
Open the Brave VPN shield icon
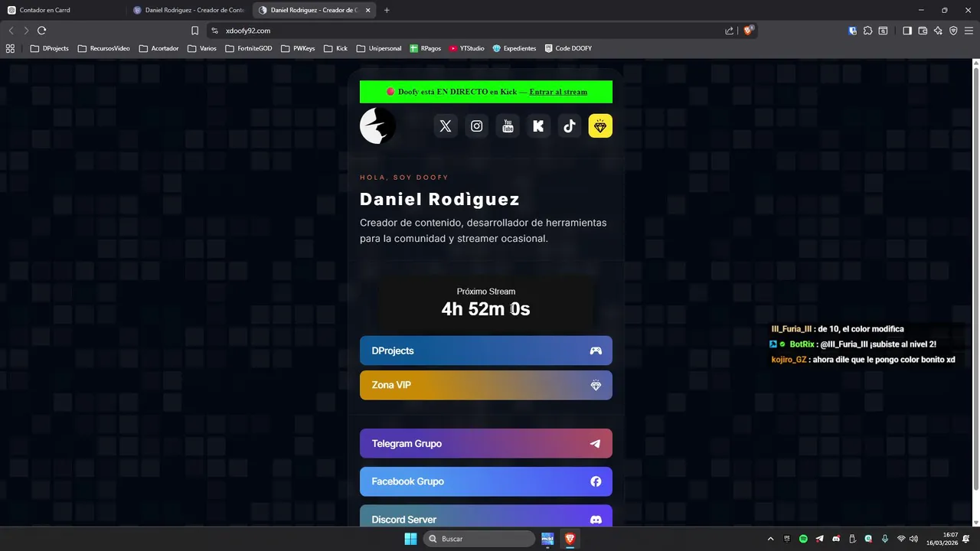(x=953, y=31)
